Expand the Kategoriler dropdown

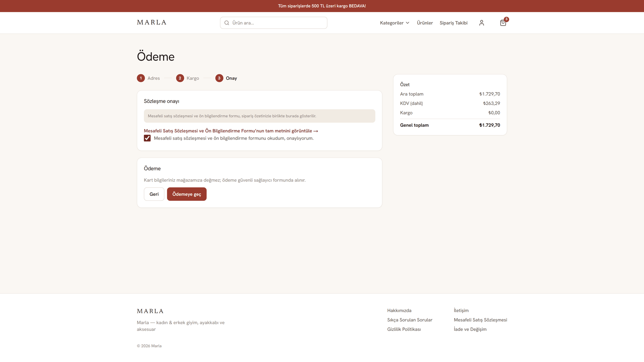pos(394,23)
